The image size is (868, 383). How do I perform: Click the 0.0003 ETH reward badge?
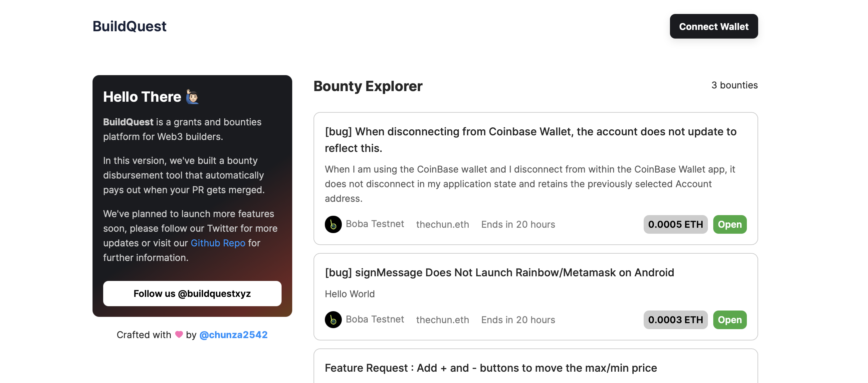pyautogui.click(x=675, y=319)
